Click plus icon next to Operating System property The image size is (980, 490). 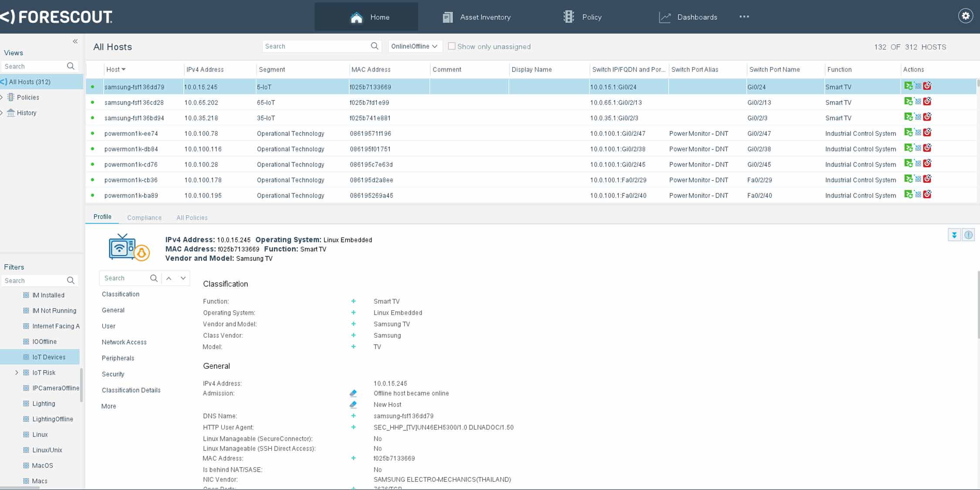coord(353,312)
